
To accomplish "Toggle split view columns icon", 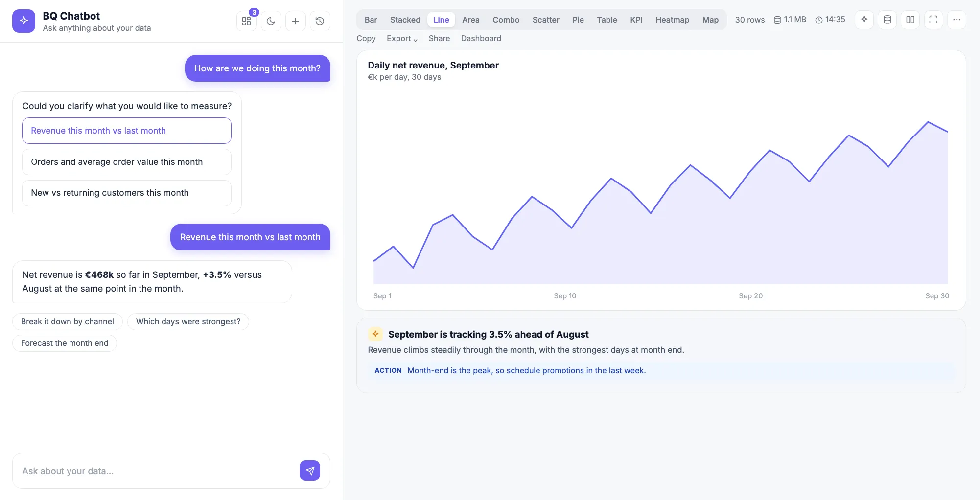I will coord(910,20).
